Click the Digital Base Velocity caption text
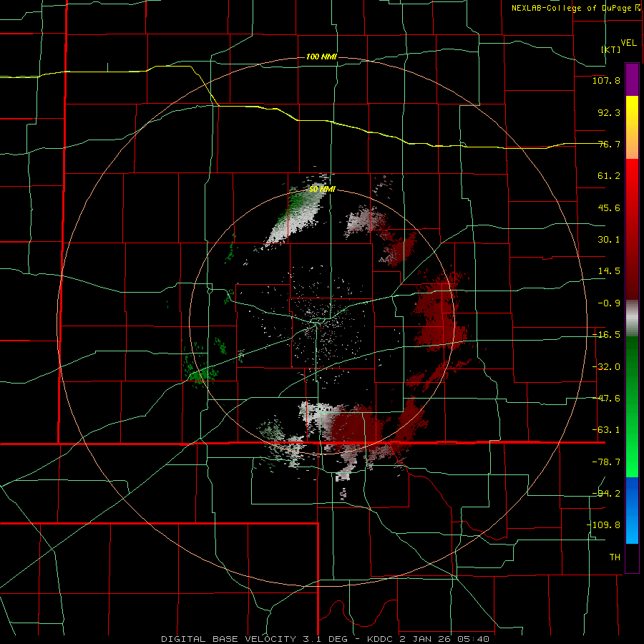Viewport: 644px width, 644px height. point(325,639)
